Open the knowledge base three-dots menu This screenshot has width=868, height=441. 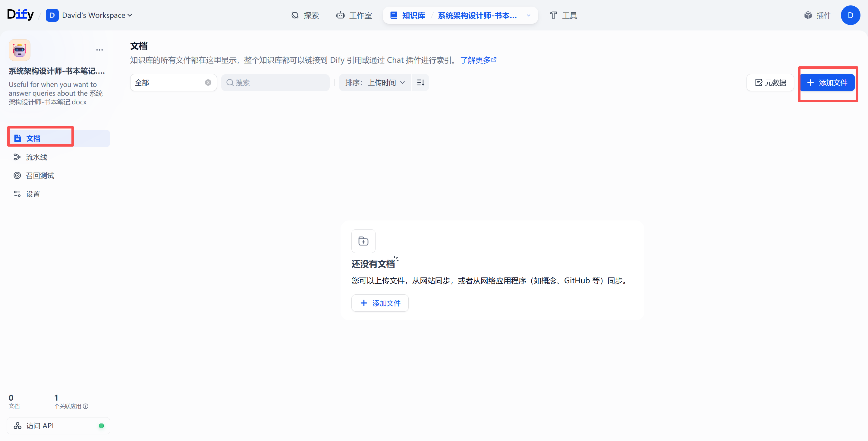coord(99,50)
